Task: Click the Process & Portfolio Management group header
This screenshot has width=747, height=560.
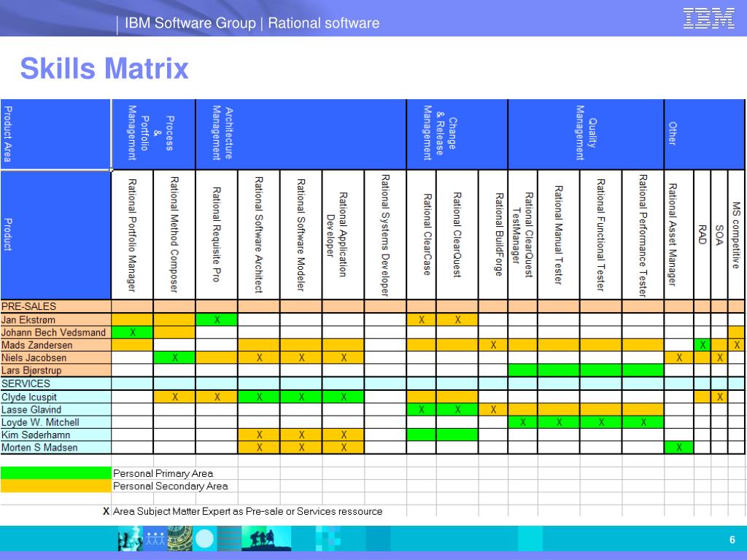Action: 153,134
